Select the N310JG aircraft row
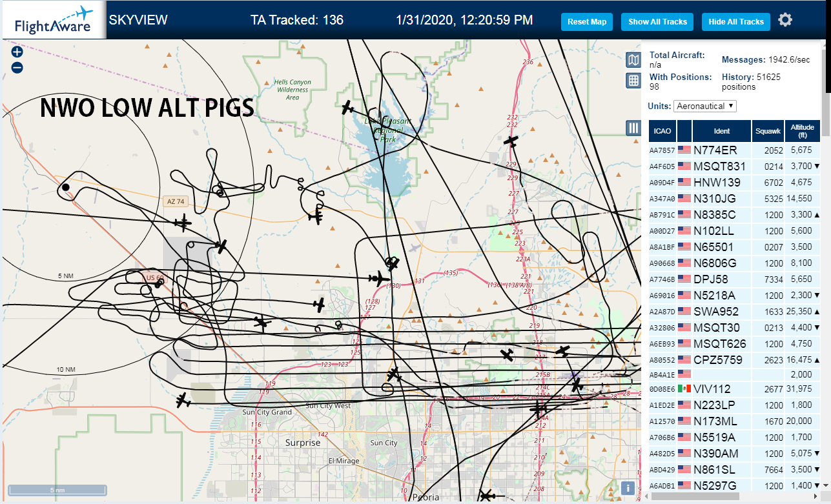Viewport: 831px width, 504px height. 735,199
